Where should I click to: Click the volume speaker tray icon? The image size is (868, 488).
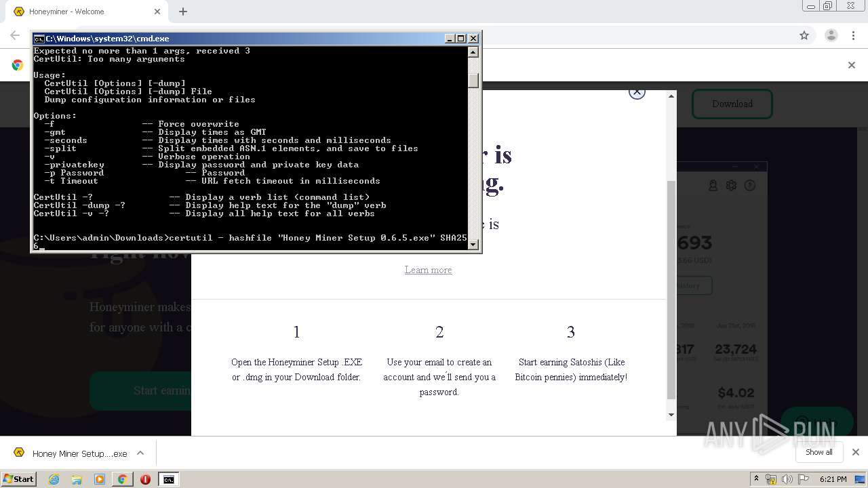787,479
